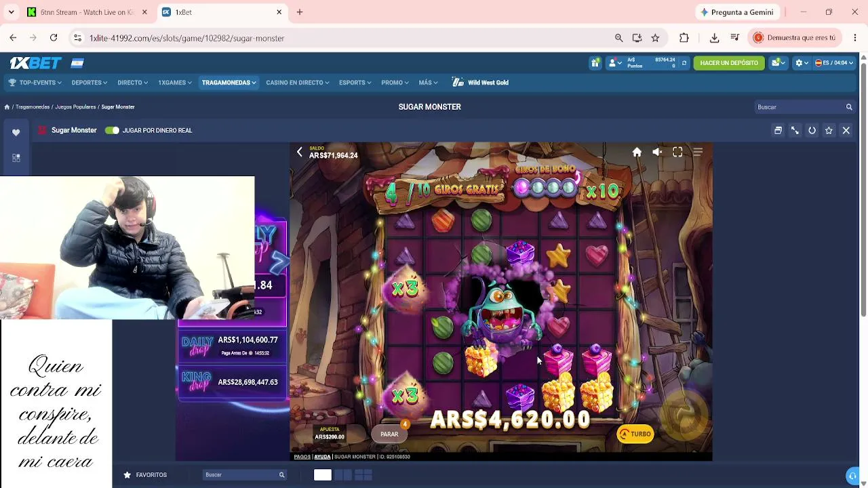Stop autoplay with PARAR button
The image size is (868, 488).
389,434
